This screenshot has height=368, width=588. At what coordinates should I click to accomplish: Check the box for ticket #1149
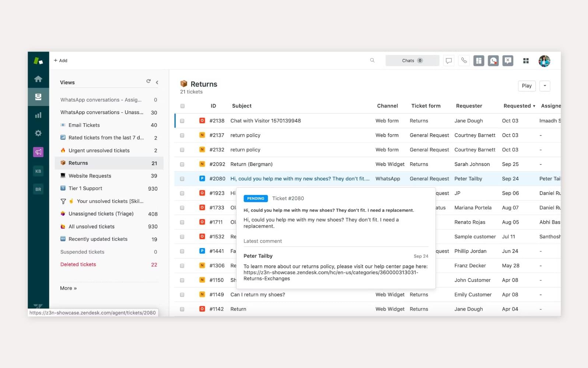pyautogui.click(x=182, y=295)
